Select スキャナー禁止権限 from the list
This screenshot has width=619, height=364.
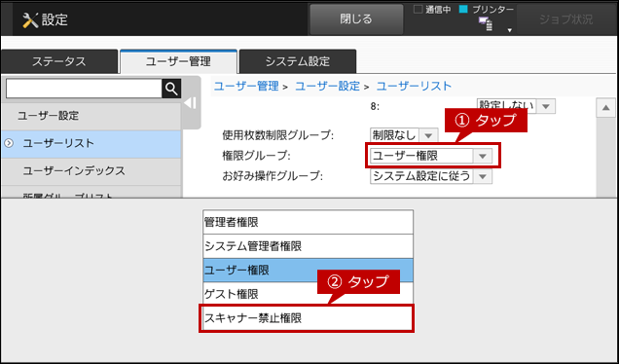[307, 318]
